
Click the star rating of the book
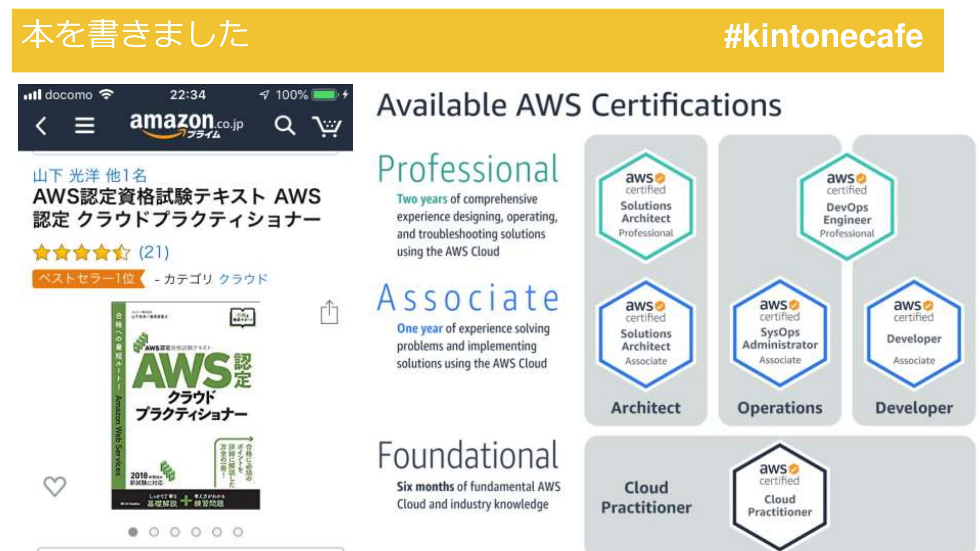point(82,252)
